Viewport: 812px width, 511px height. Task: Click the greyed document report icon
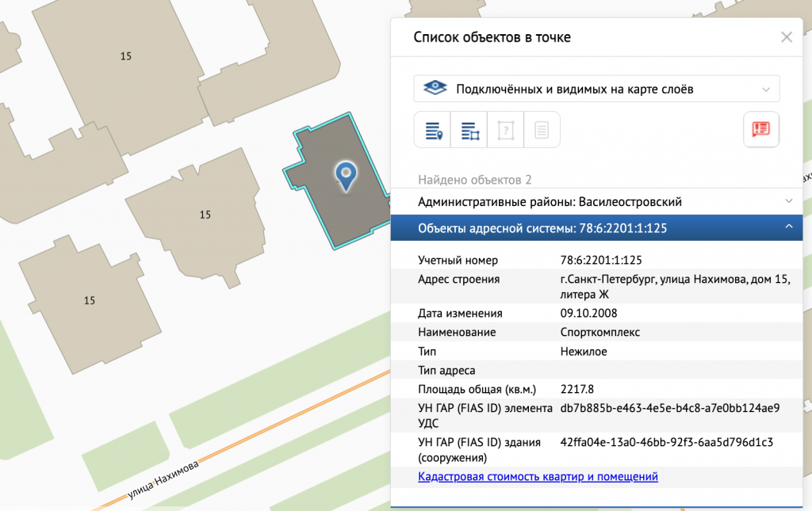542,130
